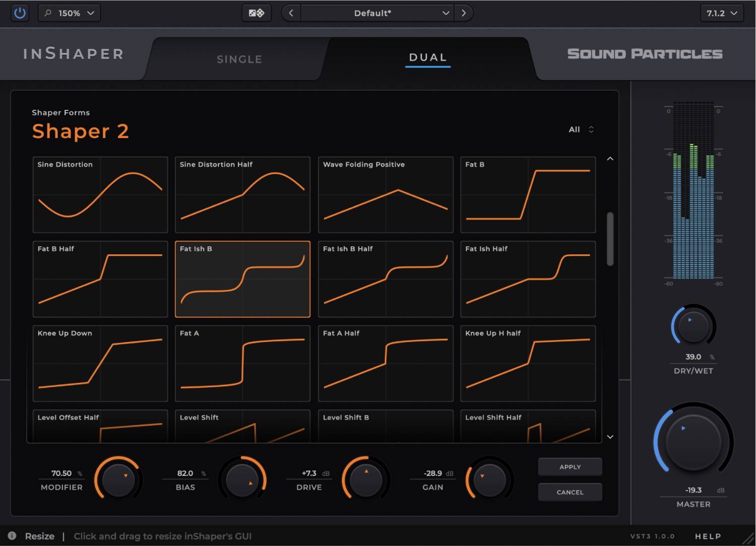Activate the Fat Ish Half shaper
Viewport: 756px width, 546px height.
528,279
